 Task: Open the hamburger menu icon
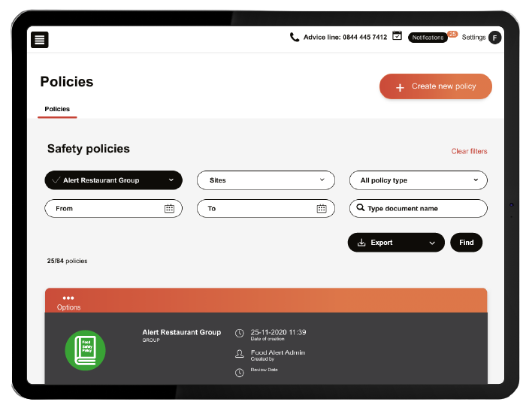tap(40, 40)
